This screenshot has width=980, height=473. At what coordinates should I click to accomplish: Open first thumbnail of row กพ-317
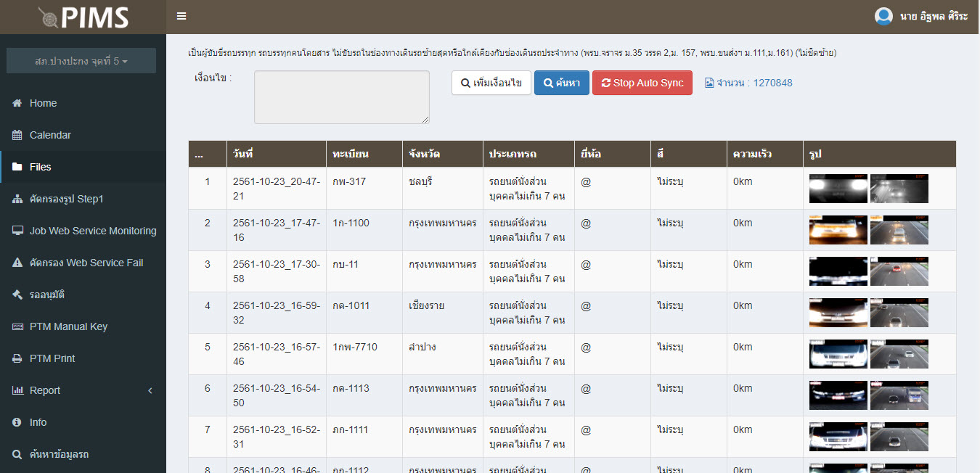click(838, 189)
